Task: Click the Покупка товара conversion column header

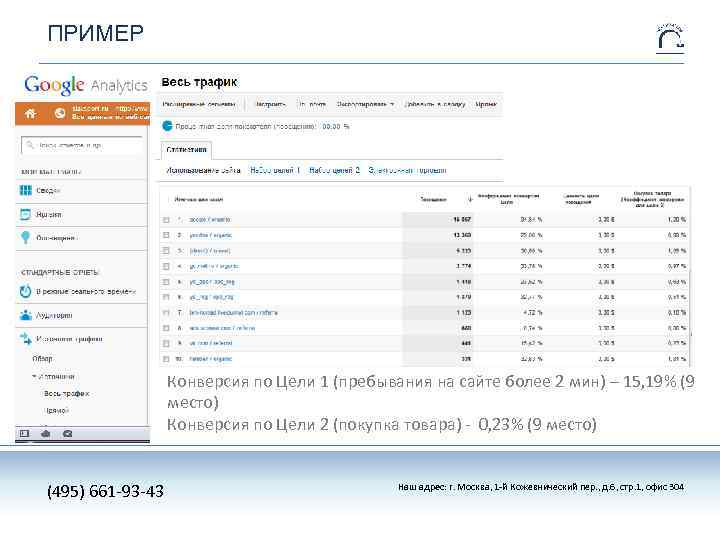Action: pos(652,199)
